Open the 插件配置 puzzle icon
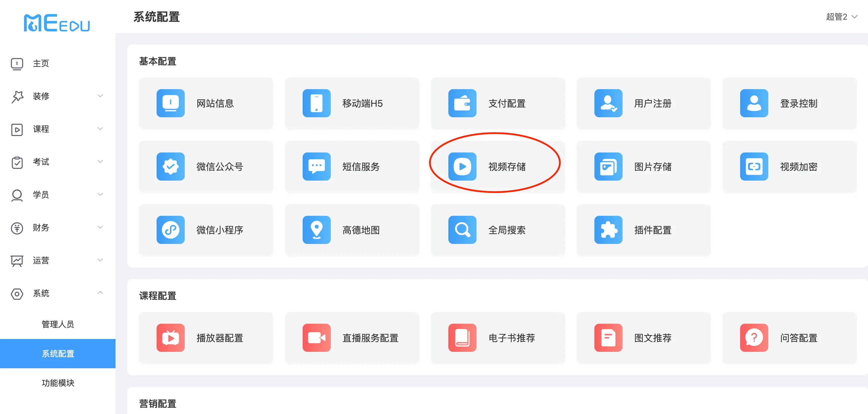Viewport: 868px width, 414px height. click(x=608, y=230)
